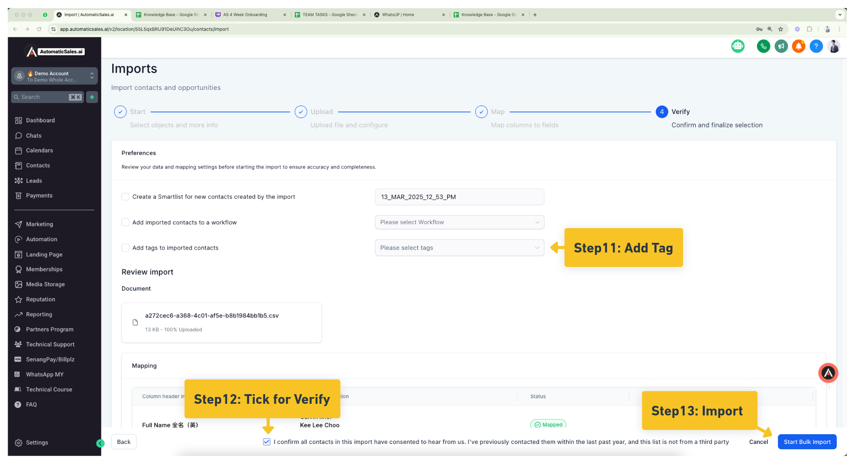868x464 pixels.
Task: Click Start Bulk Import button
Action: coord(807,442)
